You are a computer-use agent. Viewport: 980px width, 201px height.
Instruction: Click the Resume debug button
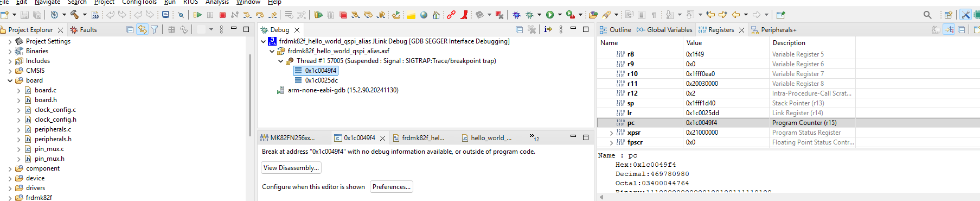pos(197,15)
